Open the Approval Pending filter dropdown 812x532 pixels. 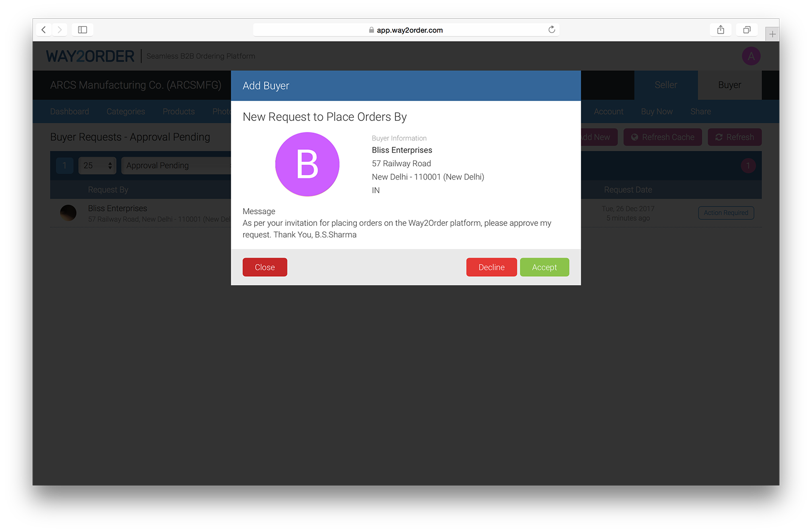click(176, 165)
